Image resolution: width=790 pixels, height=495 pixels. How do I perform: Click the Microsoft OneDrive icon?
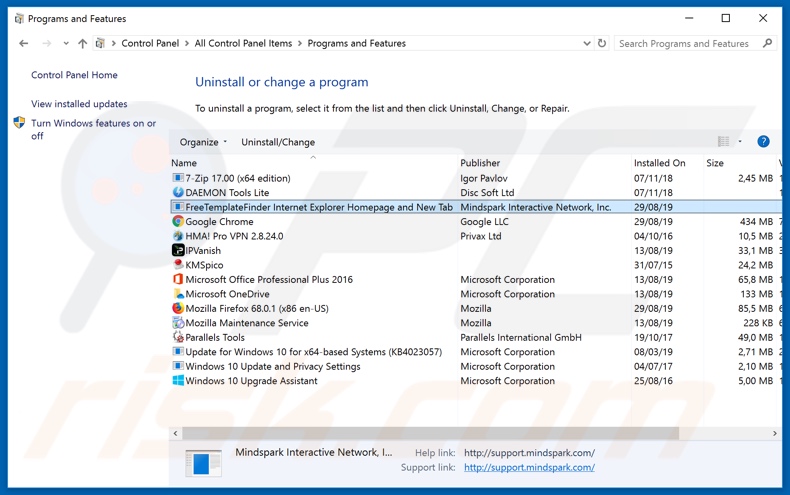pyautogui.click(x=178, y=294)
